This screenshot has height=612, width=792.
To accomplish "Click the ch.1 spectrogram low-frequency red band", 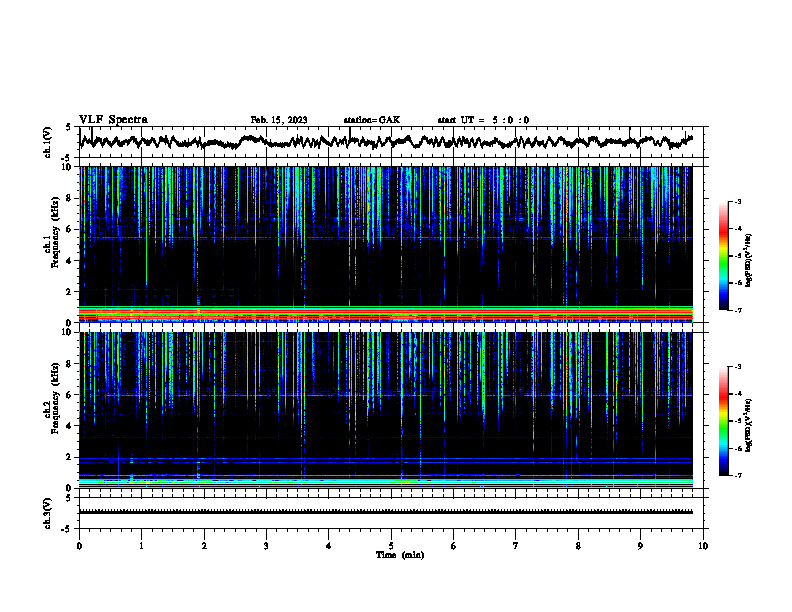I will pos(385,316).
